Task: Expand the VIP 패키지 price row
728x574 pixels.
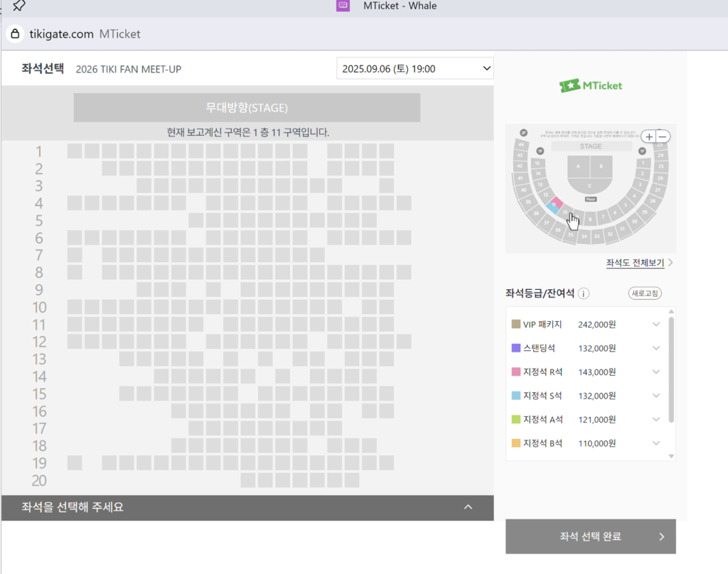Action: [x=655, y=325]
